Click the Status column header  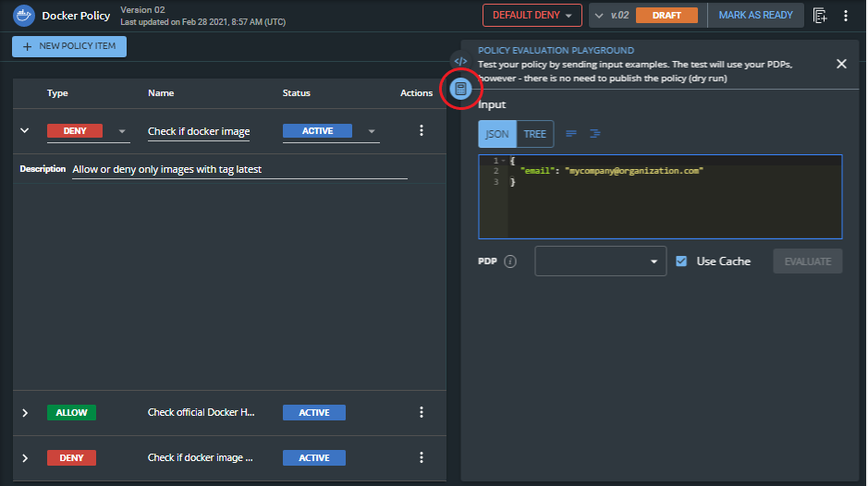296,93
